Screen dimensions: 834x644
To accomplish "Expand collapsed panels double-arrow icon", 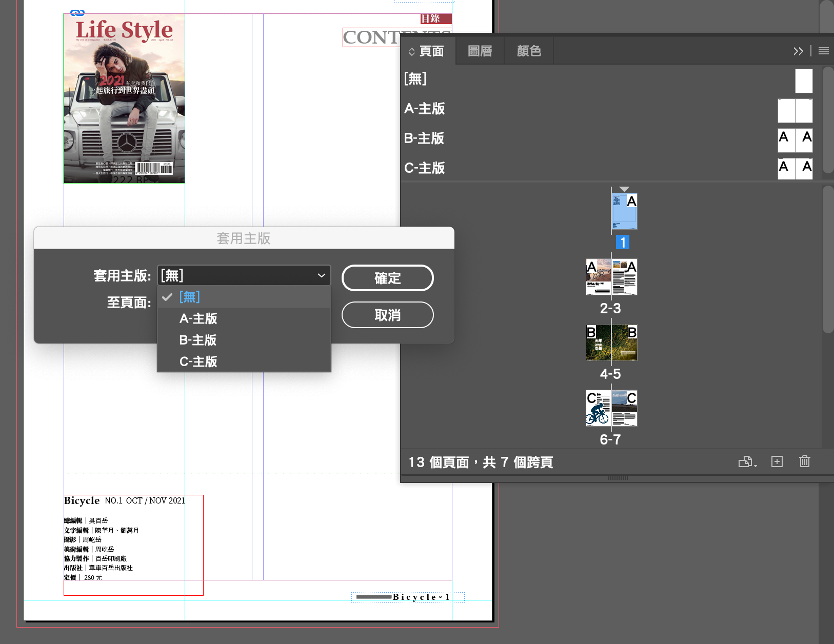I will click(798, 51).
